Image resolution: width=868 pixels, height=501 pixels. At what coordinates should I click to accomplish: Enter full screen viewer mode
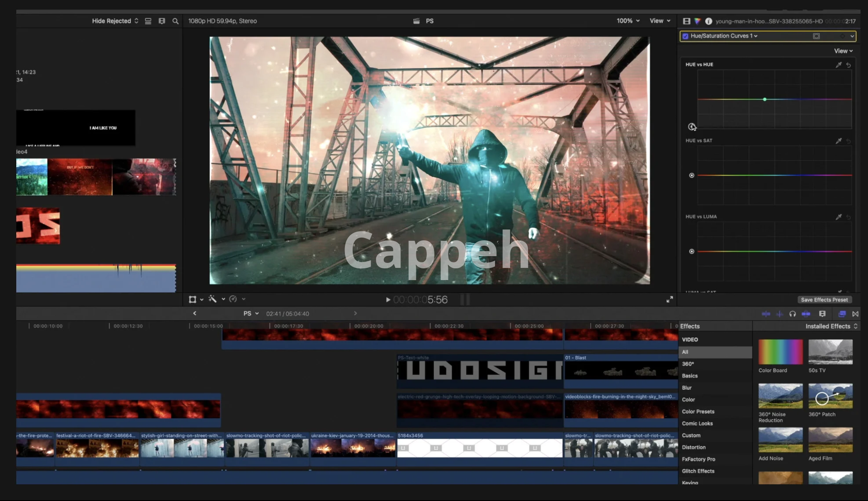(x=670, y=300)
